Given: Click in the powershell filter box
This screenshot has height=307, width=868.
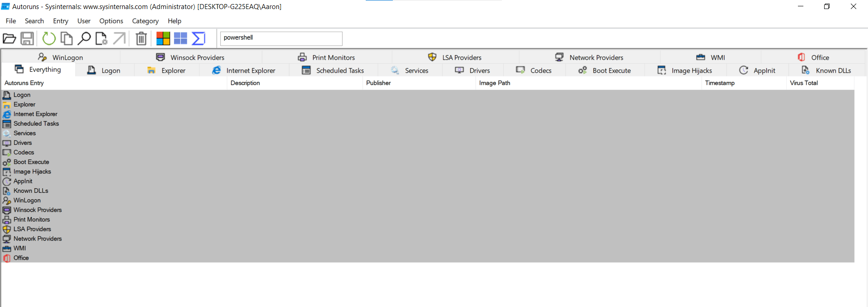Looking at the screenshot, I should click(x=281, y=38).
